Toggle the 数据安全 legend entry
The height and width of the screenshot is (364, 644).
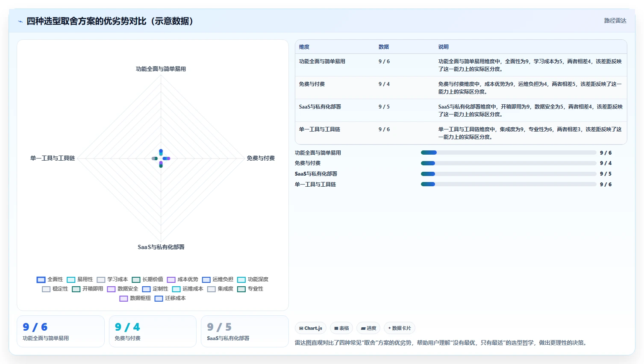click(x=123, y=289)
